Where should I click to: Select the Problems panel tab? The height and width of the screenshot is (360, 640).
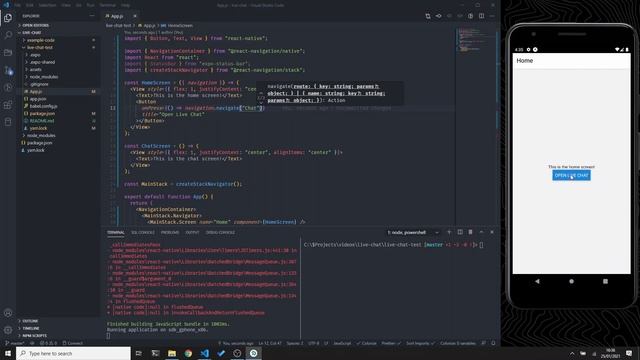pyautogui.click(x=170, y=232)
